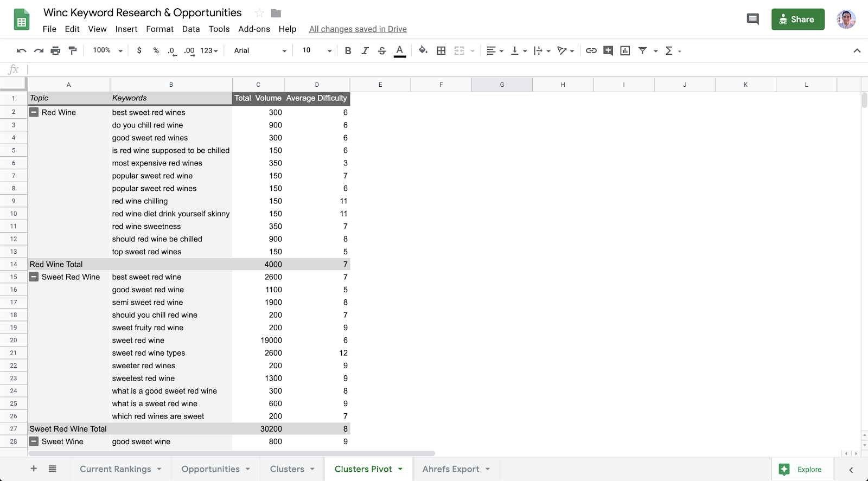Select column G header
Image resolution: width=868 pixels, height=481 pixels.
coord(502,85)
